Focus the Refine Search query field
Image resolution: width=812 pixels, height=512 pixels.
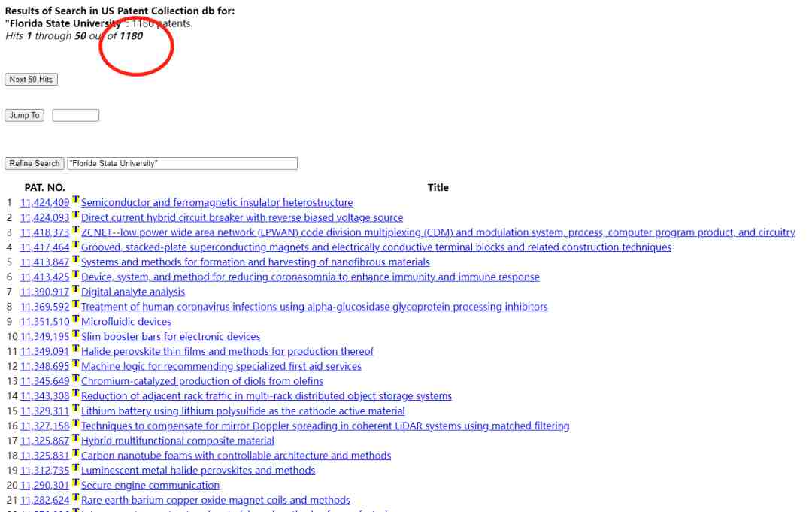(182, 164)
